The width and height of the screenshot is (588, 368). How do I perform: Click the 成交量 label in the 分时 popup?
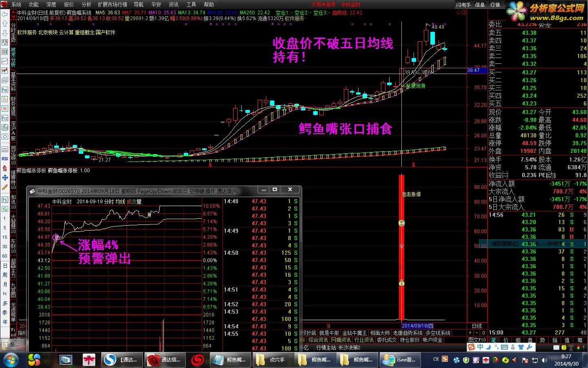tap(134, 202)
